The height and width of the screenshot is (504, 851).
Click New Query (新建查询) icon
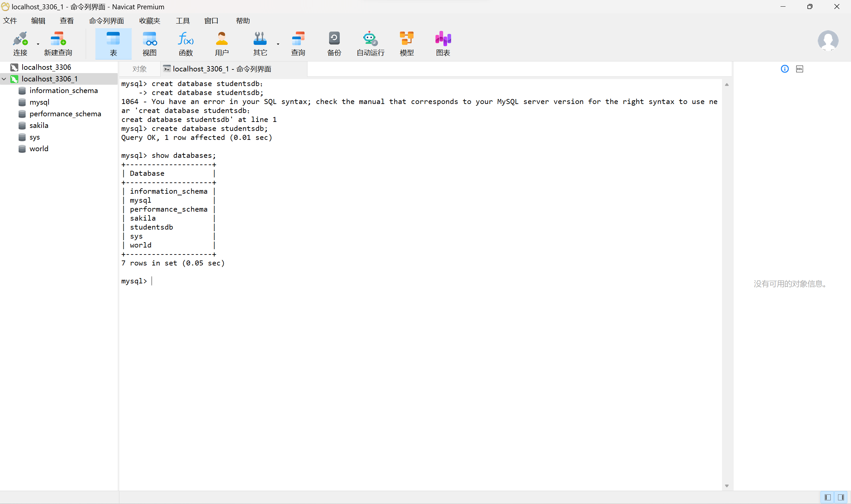click(x=58, y=44)
